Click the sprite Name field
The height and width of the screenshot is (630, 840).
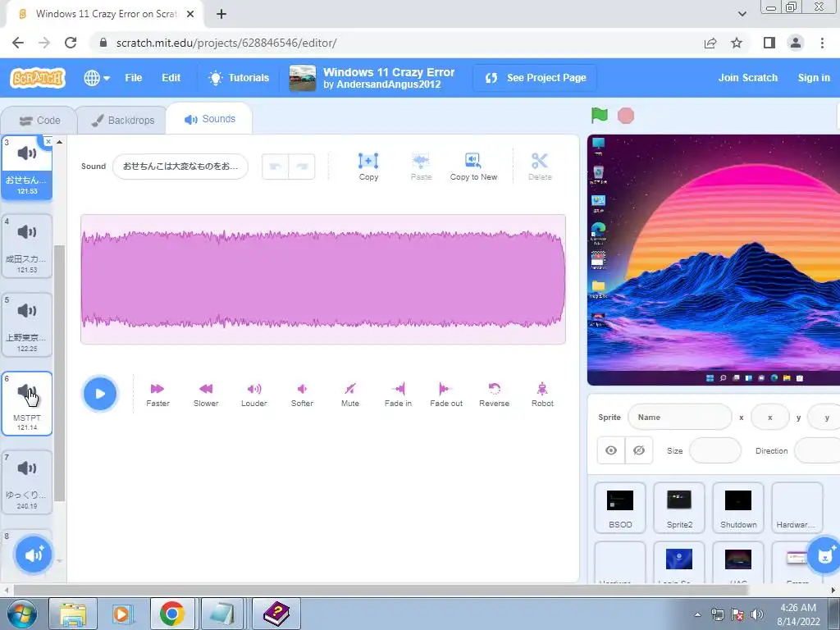(x=679, y=418)
